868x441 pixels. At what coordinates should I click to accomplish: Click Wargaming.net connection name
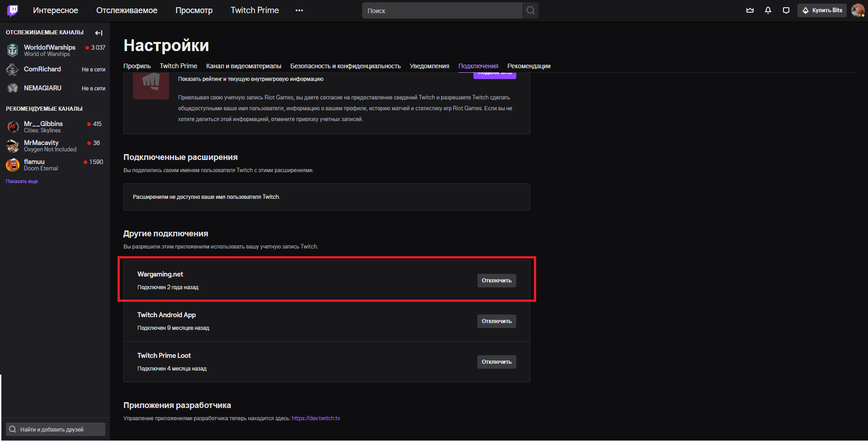point(160,274)
